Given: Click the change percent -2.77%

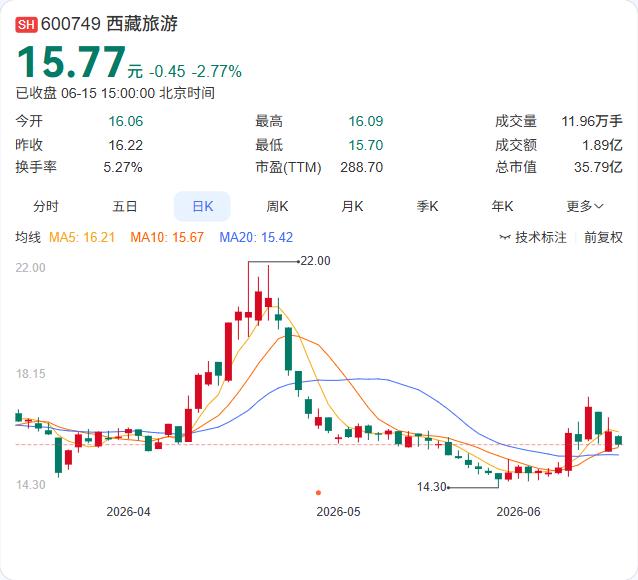Looking at the screenshot, I should (216, 72).
